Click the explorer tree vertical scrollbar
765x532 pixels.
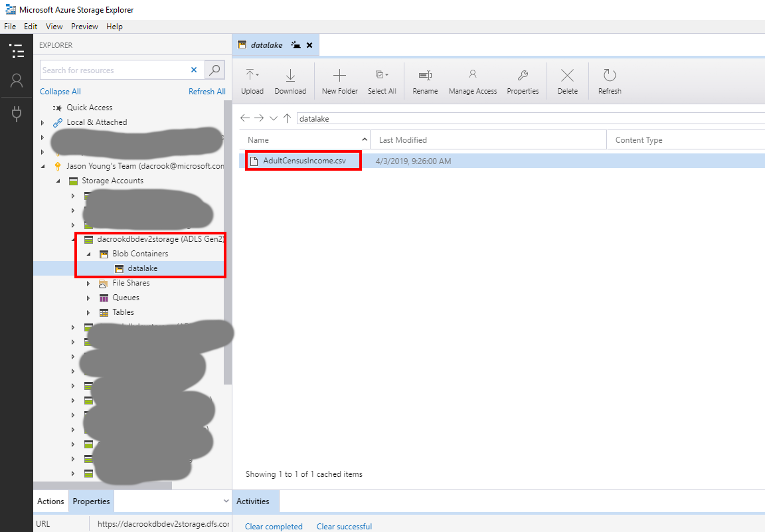click(227, 242)
